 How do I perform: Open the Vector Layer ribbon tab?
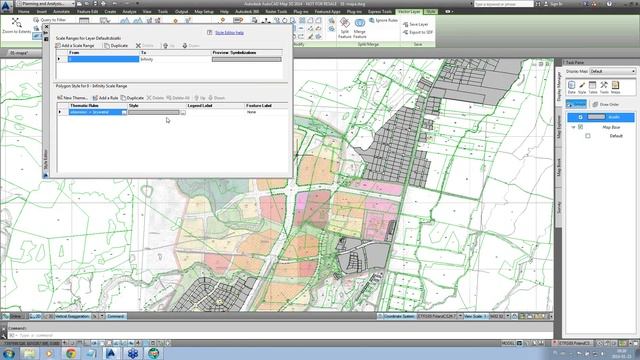click(409, 12)
